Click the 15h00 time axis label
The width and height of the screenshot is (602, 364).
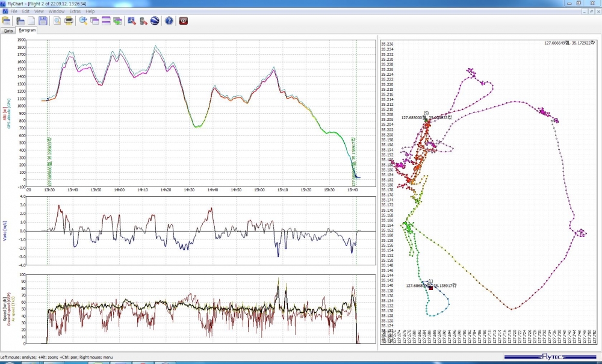click(259, 190)
